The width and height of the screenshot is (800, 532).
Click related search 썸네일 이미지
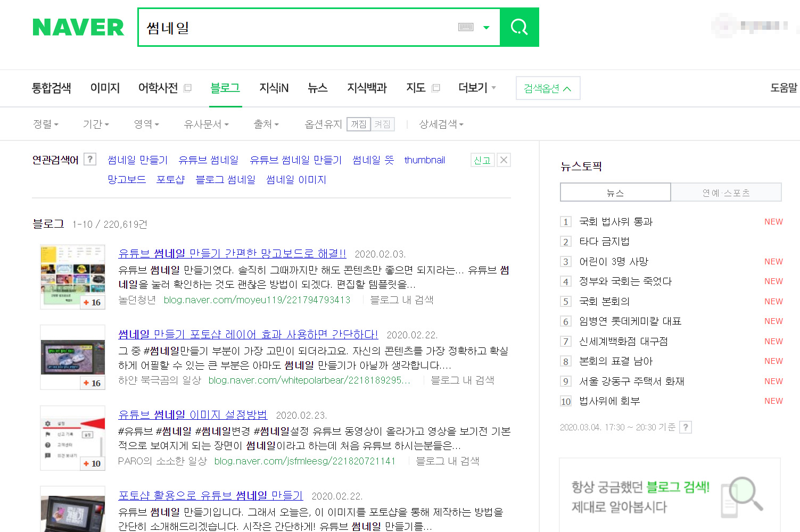[x=296, y=180]
